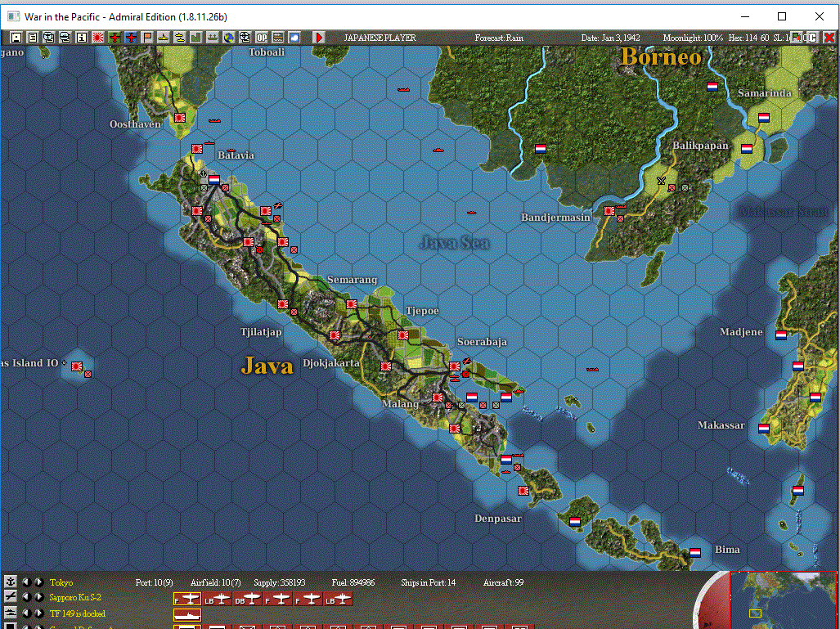This screenshot has width=840, height=629.
Task: Click the red X exit game icon
Action: (x=829, y=38)
